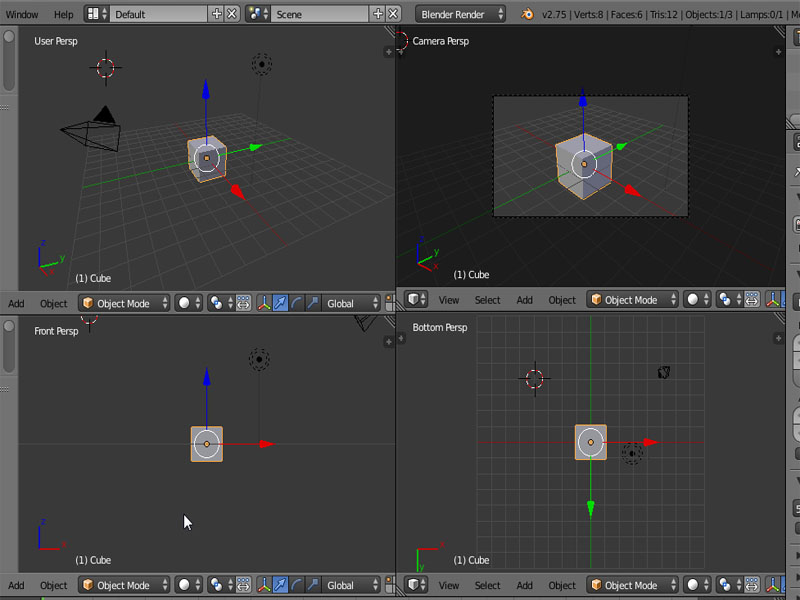Image resolution: width=800 pixels, height=600 pixels.
Task: Click the green Y-axis arrow in Camera Persp viewport
Action: (x=621, y=146)
